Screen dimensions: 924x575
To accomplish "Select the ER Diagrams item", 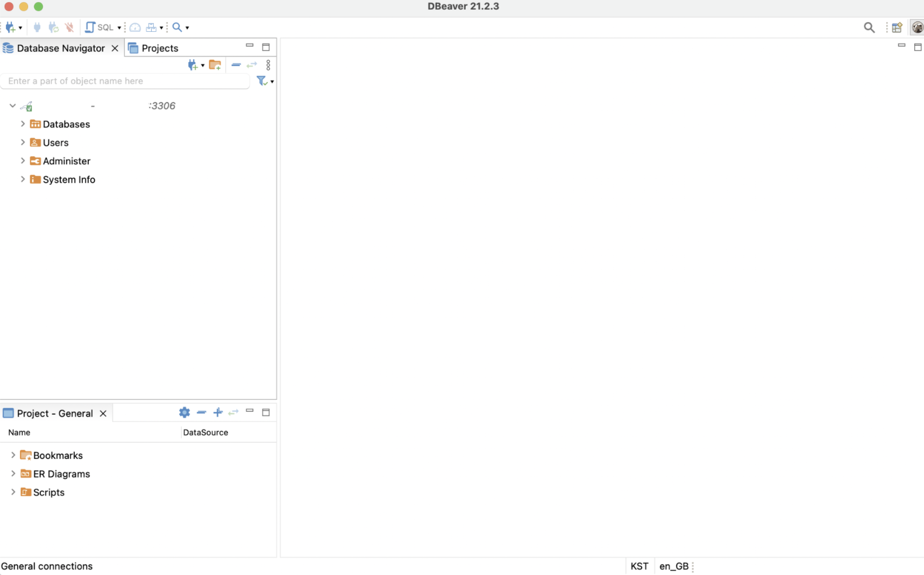I will [55, 474].
